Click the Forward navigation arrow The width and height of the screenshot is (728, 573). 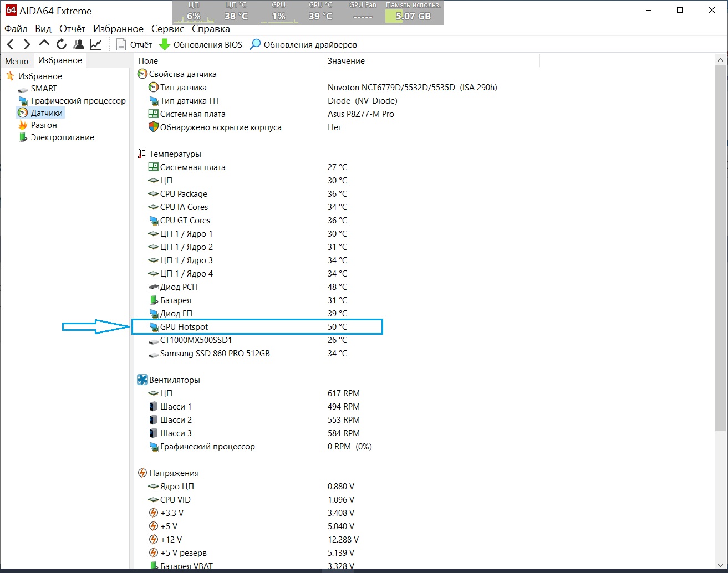pos(27,44)
